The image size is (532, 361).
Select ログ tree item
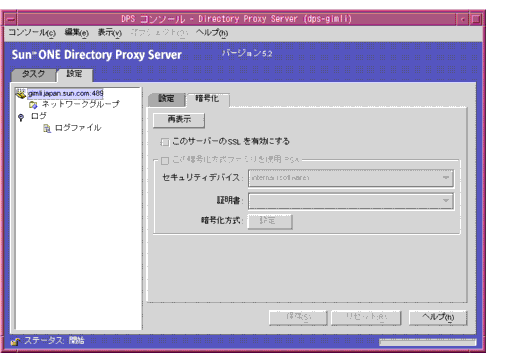(x=39, y=116)
